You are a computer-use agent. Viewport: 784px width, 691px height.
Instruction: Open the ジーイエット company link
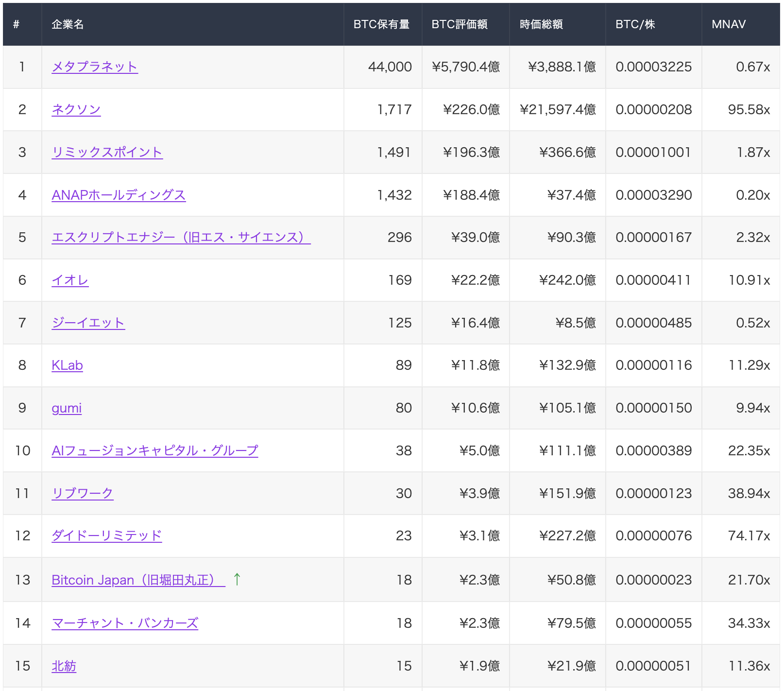88,323
